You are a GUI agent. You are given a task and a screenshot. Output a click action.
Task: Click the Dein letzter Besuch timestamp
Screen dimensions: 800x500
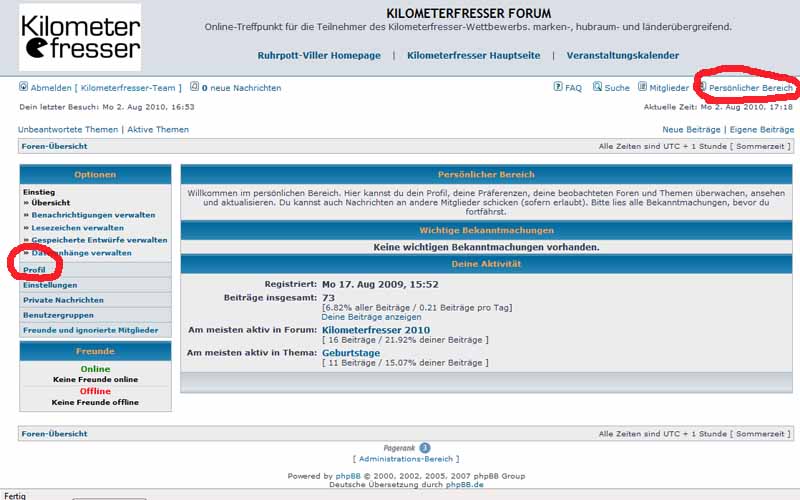pyautogui.click(x=107, y=107)
